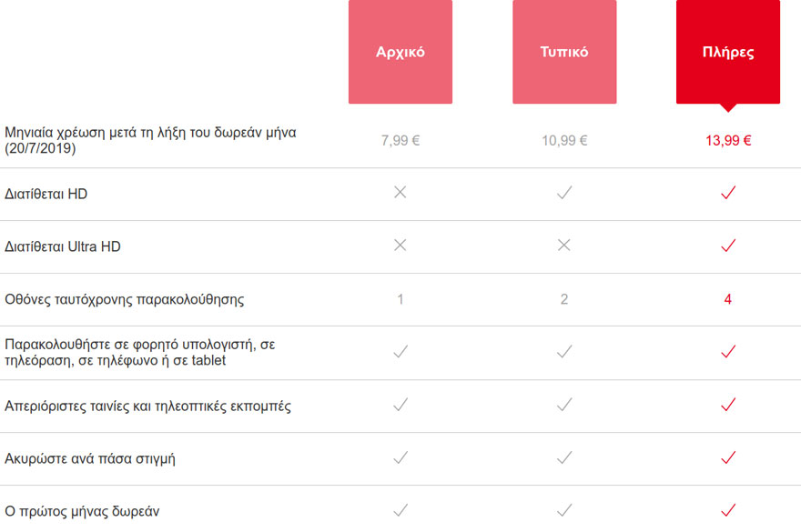The image size is (801, 532).
Task: Choose the Τυπικό plan box
Action: point(564,52)
